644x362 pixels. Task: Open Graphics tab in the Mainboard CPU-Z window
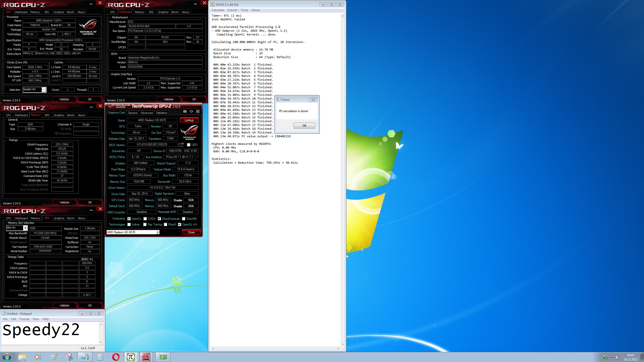(163, 12)
